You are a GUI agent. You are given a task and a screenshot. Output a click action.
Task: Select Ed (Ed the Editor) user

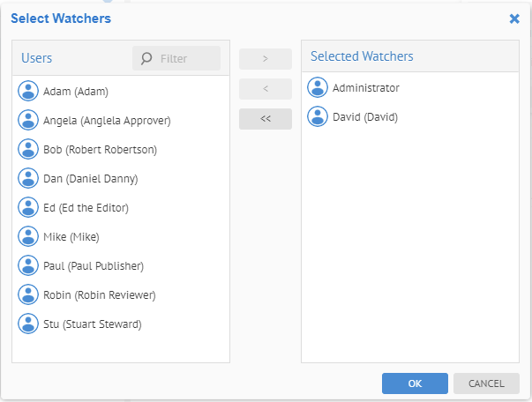click(86, 207)
